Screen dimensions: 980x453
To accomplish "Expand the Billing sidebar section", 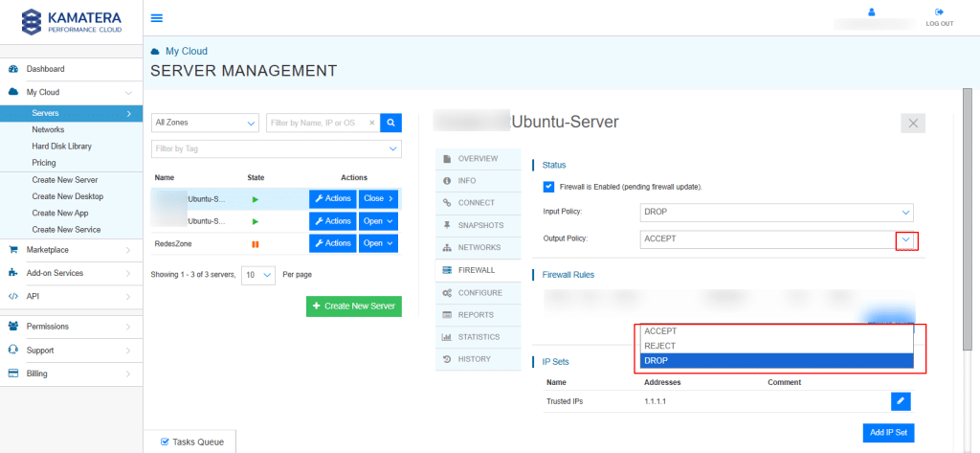I will [x=71, y=374].
